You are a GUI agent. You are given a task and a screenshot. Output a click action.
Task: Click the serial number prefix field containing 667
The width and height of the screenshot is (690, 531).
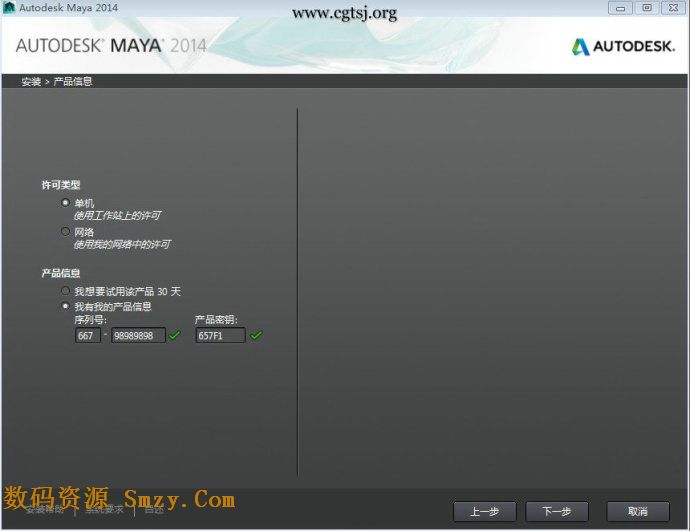click(x=88, y=336)
